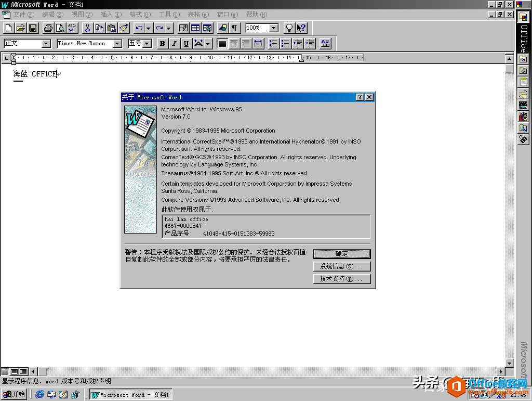Open the 视图(V) menu
This screenshot has height=401, width=532.
[x=82, y=15]
